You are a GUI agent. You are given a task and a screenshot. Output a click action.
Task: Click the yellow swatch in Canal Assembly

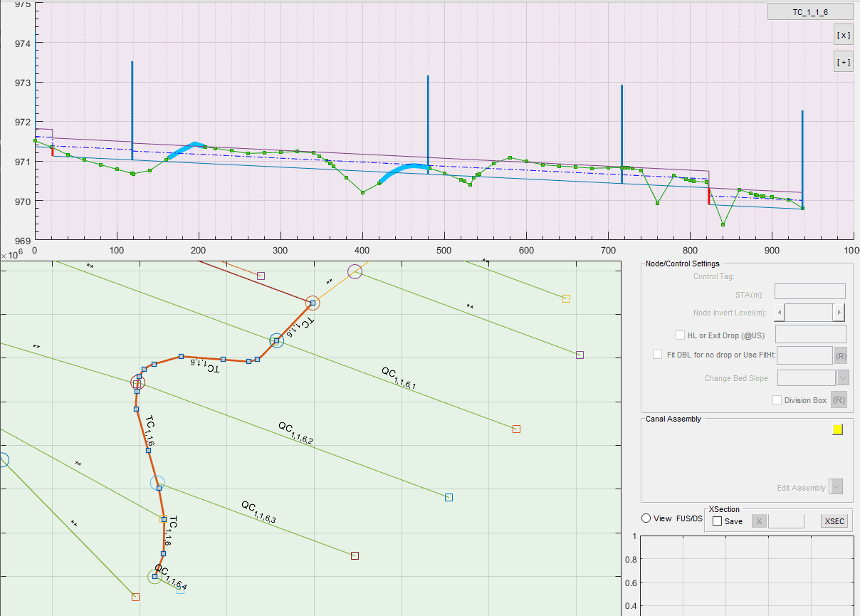pos(838,429)
